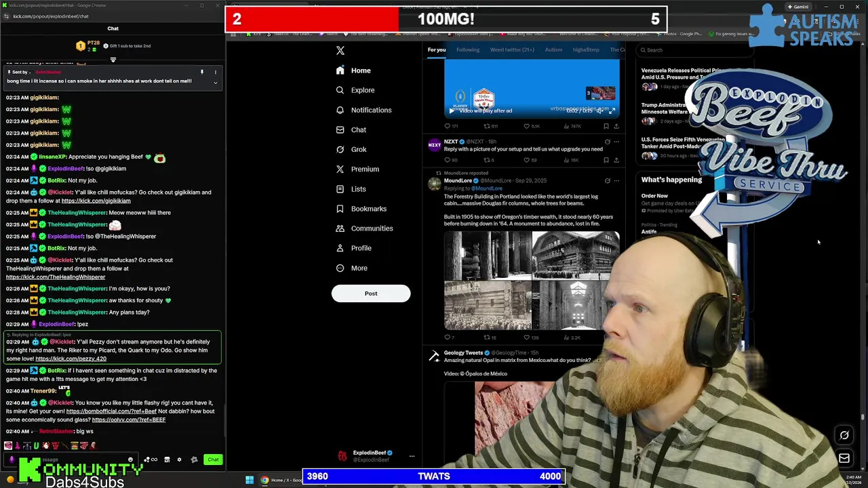Open the Premium X icon

(x=340, y=169)
